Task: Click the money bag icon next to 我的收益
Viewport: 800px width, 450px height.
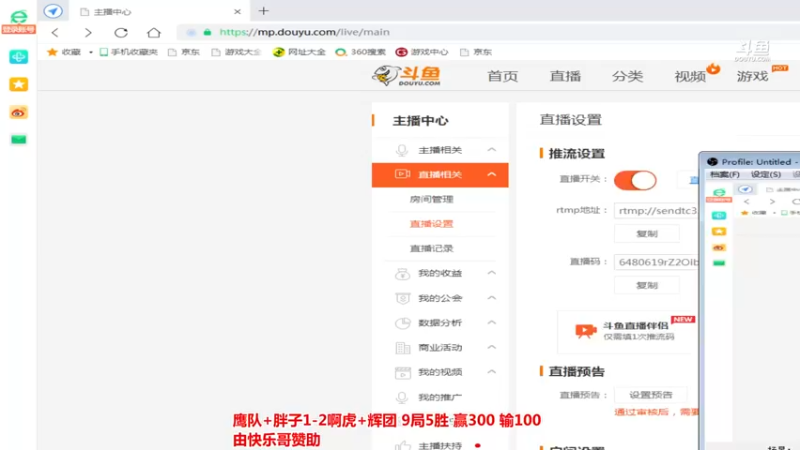Action: [403, 273]
